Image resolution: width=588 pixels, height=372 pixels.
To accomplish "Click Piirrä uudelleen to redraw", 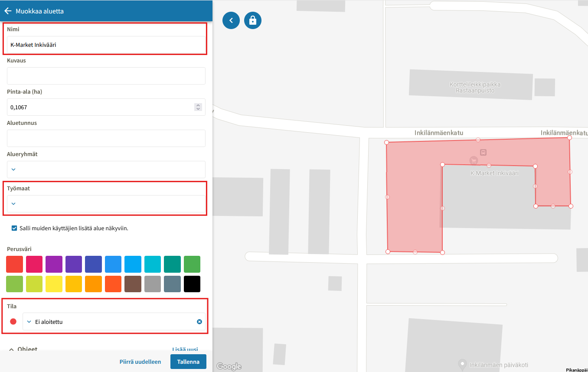I will point(140,362).
